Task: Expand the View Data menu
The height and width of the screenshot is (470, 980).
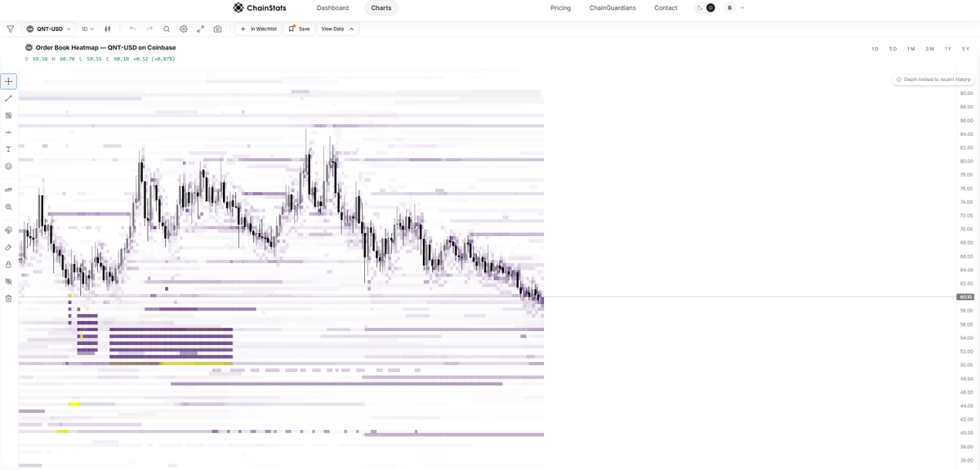Action: 337,29
